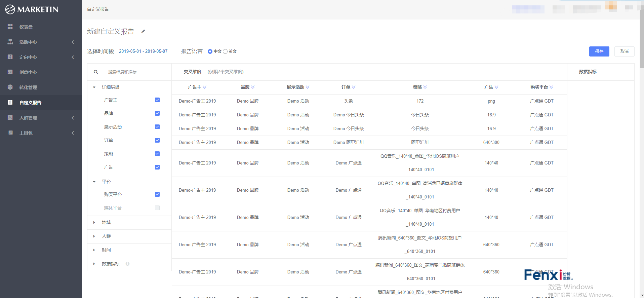Select the 英文 report language radio

pos(225,51)
